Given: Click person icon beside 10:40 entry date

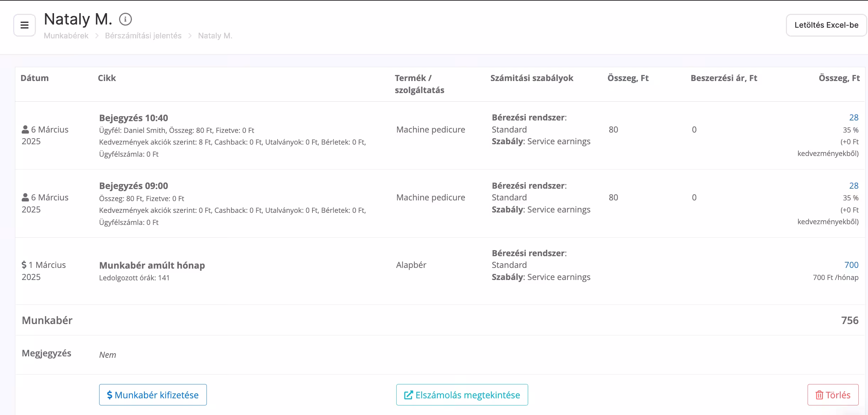Looking at the screenshot, I should tap(25, 129).
